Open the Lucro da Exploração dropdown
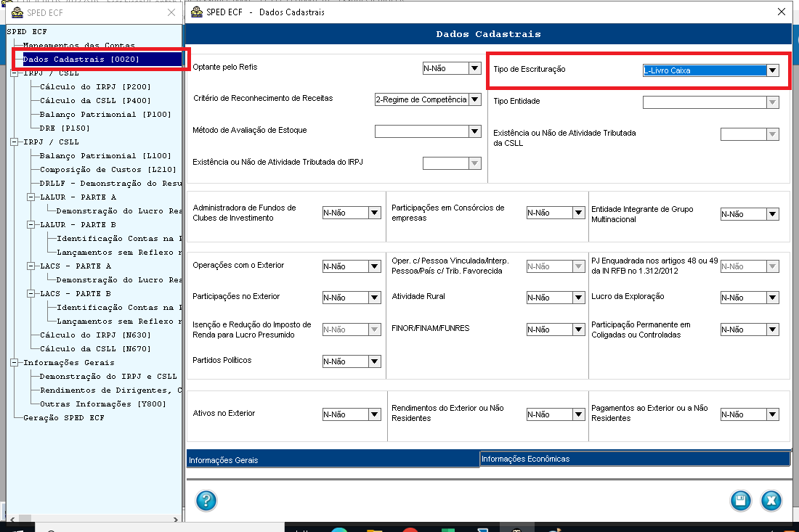Screen dimensions: 799x532 773,298
